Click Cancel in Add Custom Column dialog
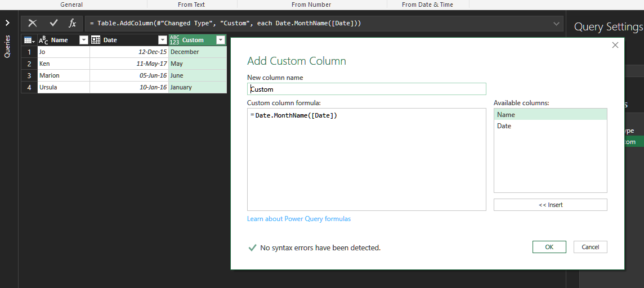 coord(590,247)
